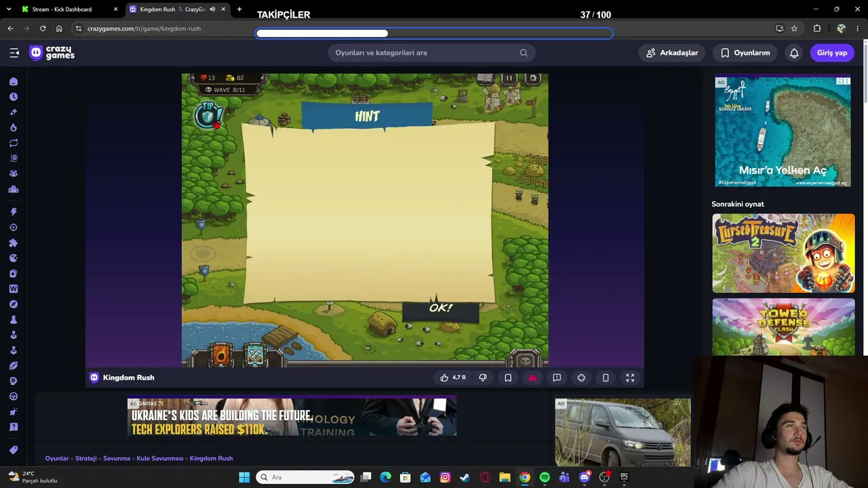The height and width of the screenshot is (488, 868).
Task: Bookmark this page with star icon
Action: (794, 28)
